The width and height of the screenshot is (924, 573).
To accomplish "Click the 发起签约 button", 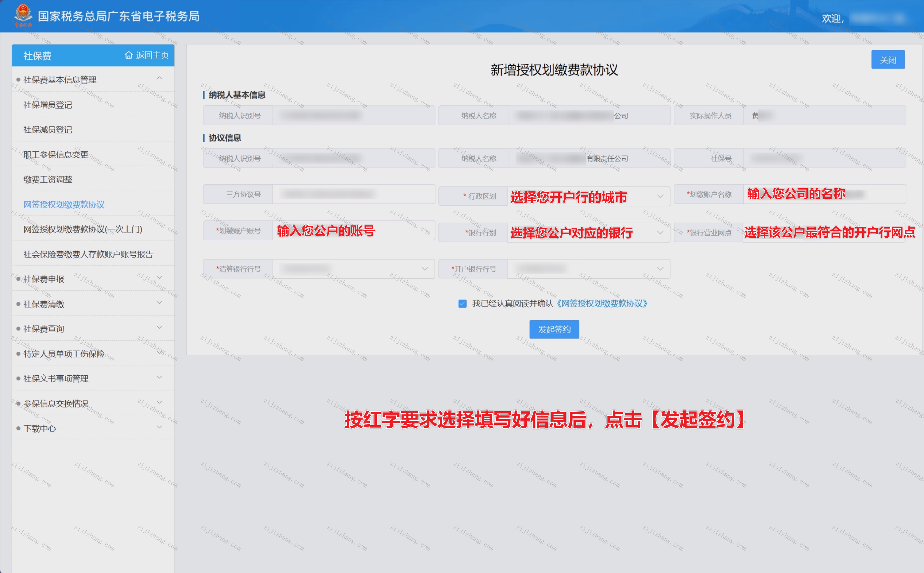I will [x=554, y=329].
